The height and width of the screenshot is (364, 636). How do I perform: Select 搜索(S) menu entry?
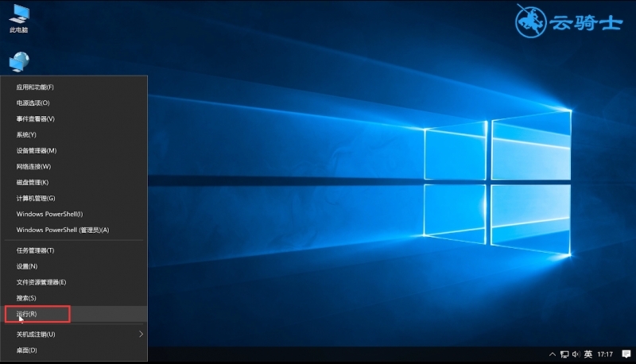coord(76,298)
